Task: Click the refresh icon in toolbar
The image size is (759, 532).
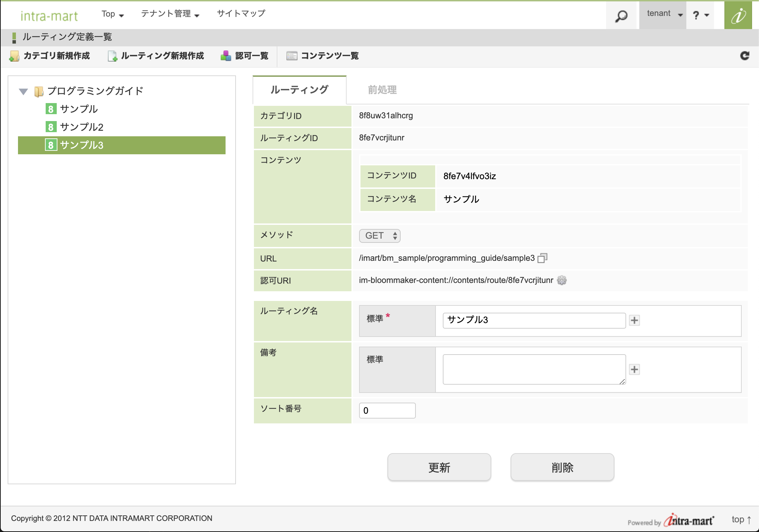Action: click(744, 56)
